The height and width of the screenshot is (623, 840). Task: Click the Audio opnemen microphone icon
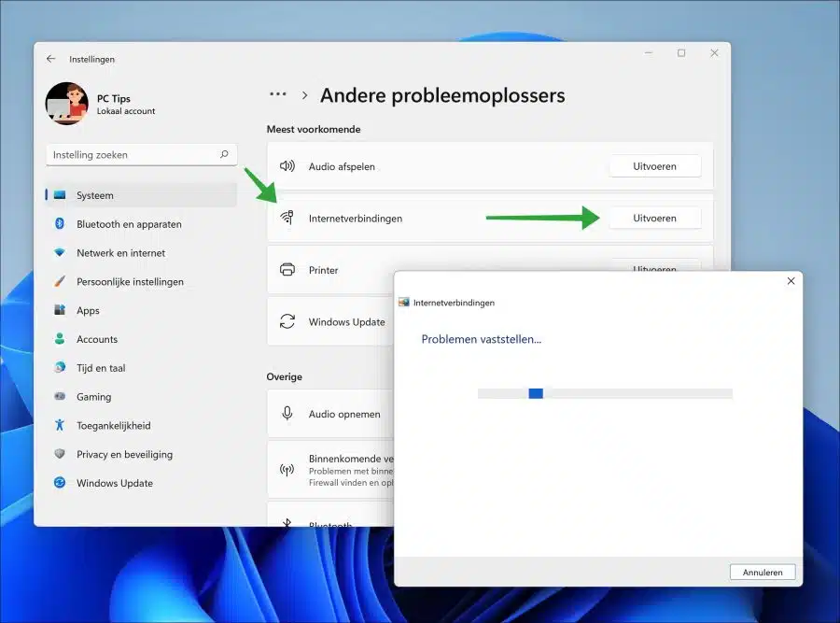tap(287, 414)
